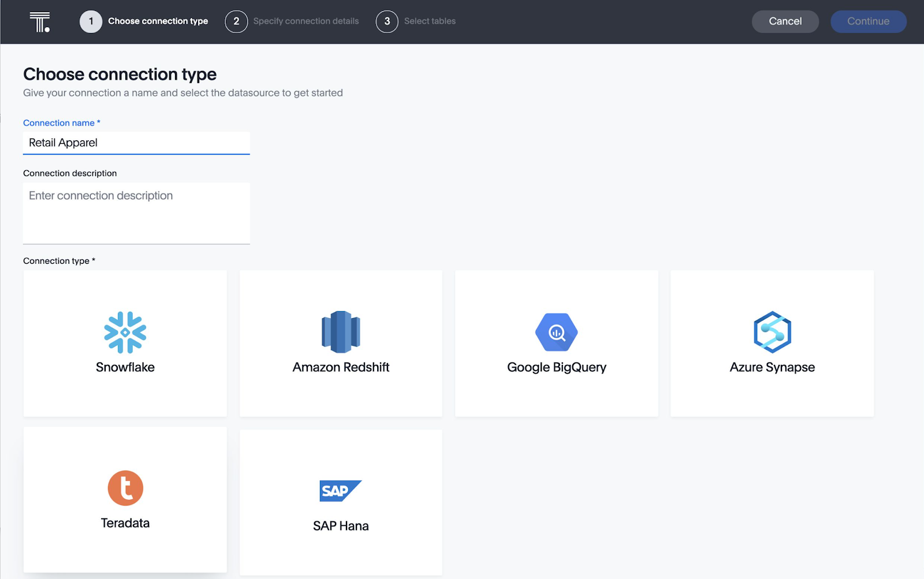924x579 pixels.
Task: Select the Amazon Redshift logo icon
Action: (x=341, y=332)
